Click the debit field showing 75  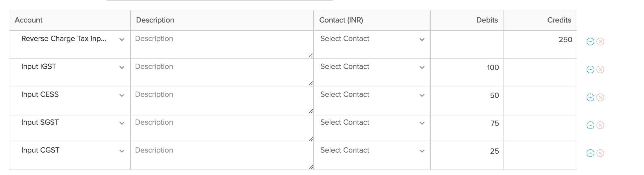pos(467,124)
